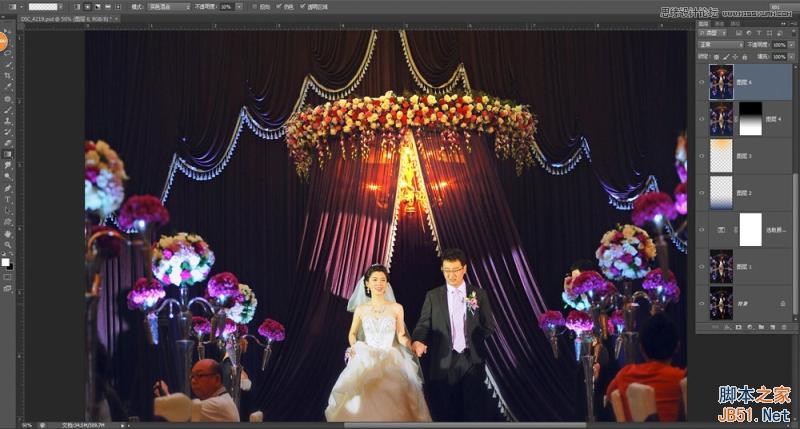Select the Blur tool
Viewport: 800px width, 429px height.
(x=8, y=165)
